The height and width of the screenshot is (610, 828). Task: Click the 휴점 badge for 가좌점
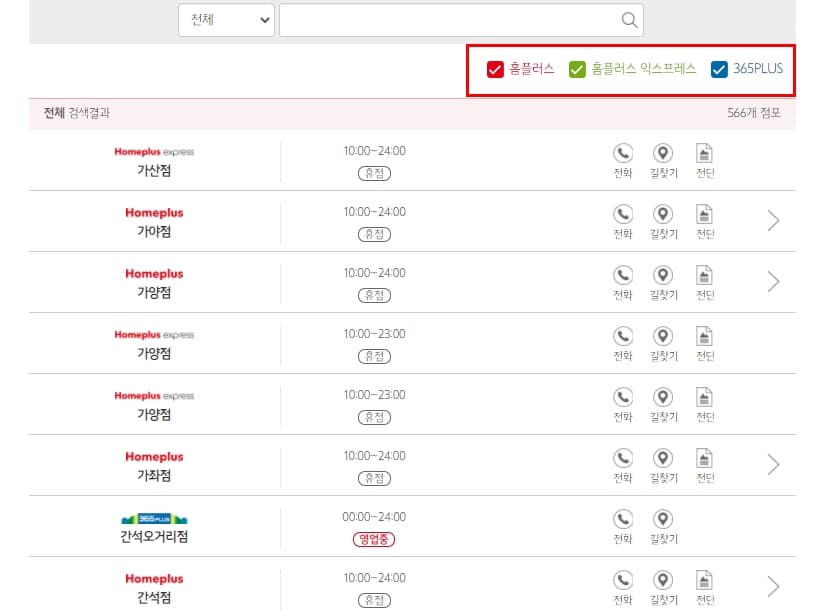[x=374, y=478]
